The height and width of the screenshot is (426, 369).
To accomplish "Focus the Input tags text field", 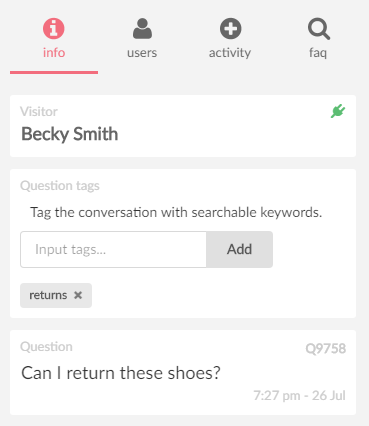I will (x=113, y=249).
